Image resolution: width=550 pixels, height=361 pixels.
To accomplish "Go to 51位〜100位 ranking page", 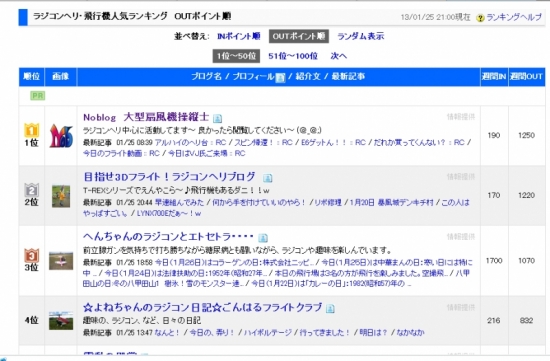I will pos(293,56).
